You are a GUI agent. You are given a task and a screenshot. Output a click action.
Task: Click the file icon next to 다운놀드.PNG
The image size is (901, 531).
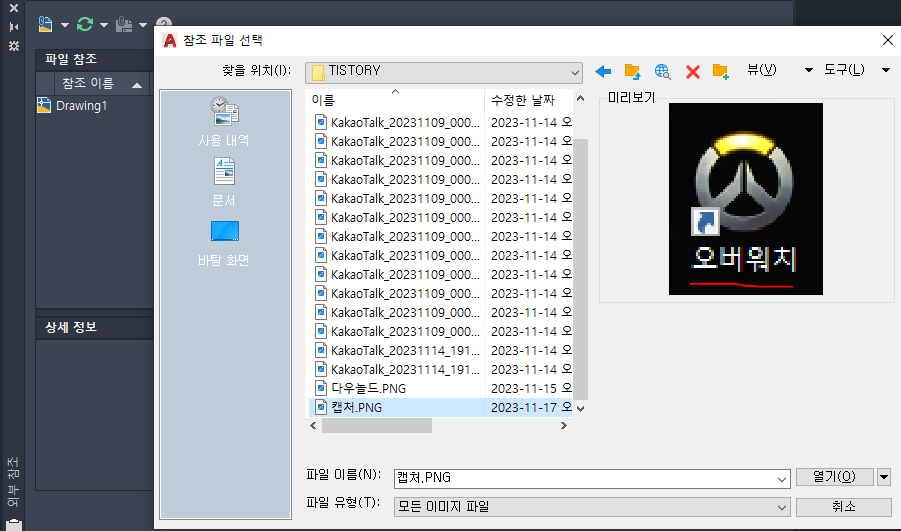pyautogui.click(x=321, y=388)
